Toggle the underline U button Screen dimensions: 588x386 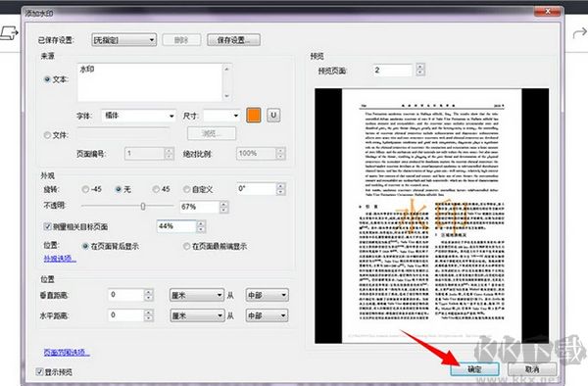273,116
